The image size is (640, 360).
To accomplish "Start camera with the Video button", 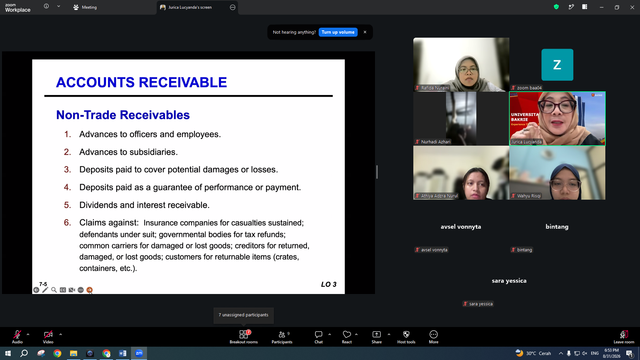I will click(x=48, y=337).
